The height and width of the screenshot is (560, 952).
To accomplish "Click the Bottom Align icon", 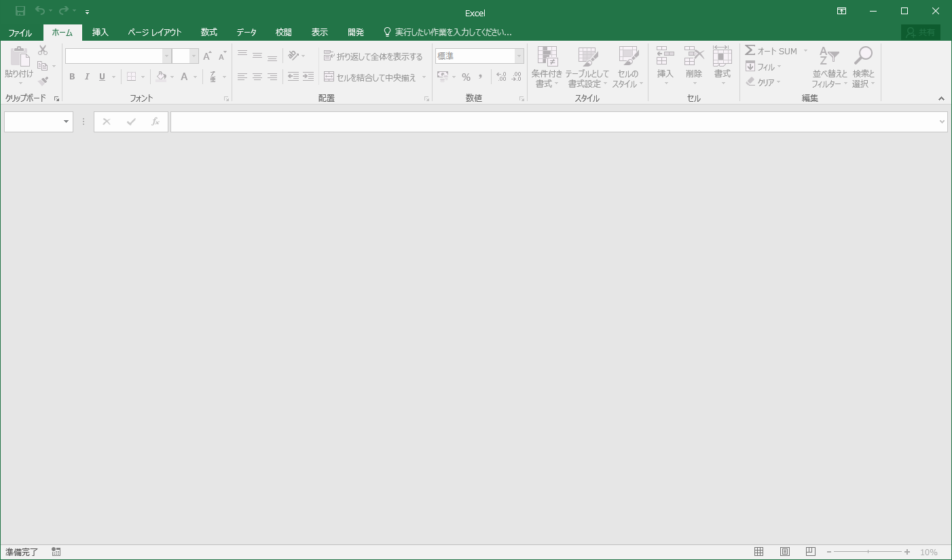I will [x=272, y=56].
